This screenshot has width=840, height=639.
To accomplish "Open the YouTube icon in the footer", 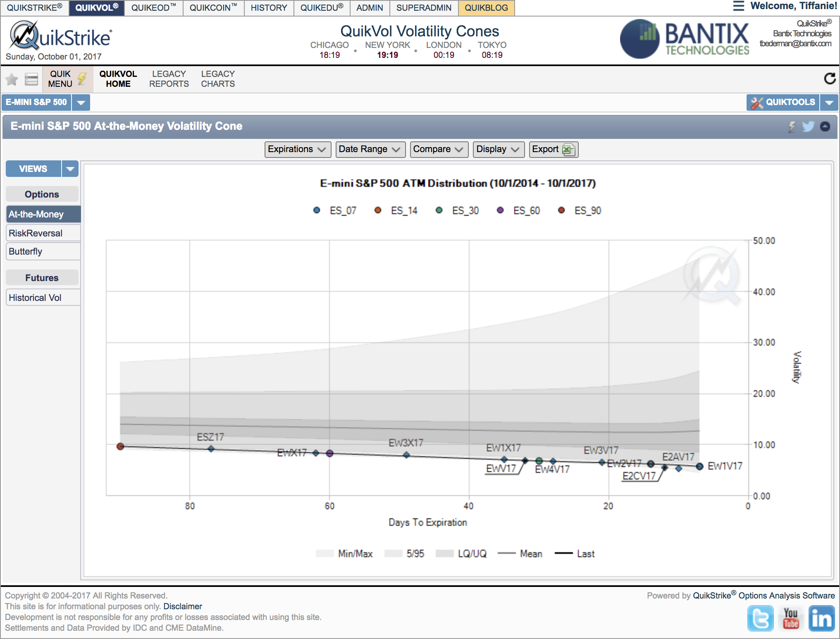I will click(791, 618).
